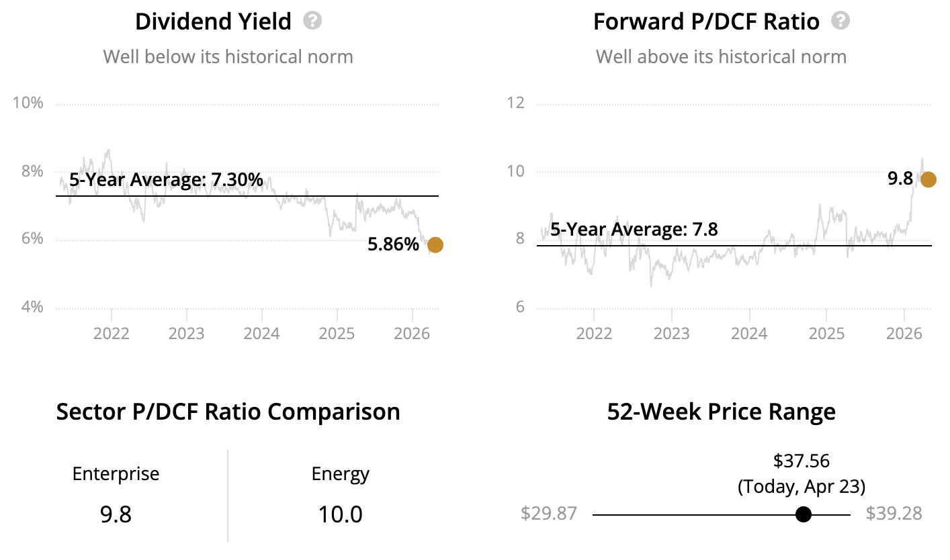Click the Forward P/DCF Ratio help icon

click(840, 21)
